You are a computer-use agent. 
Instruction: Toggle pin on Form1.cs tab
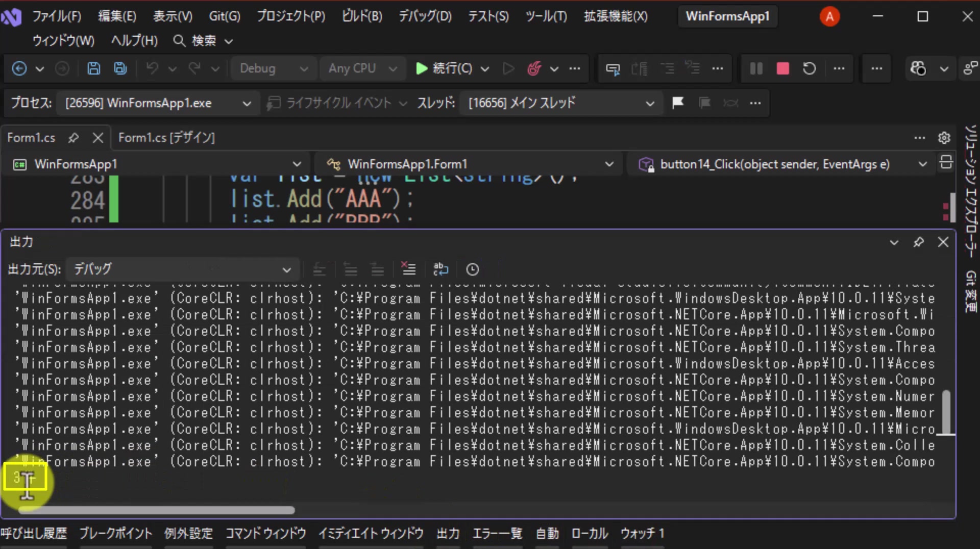[73, 138]
